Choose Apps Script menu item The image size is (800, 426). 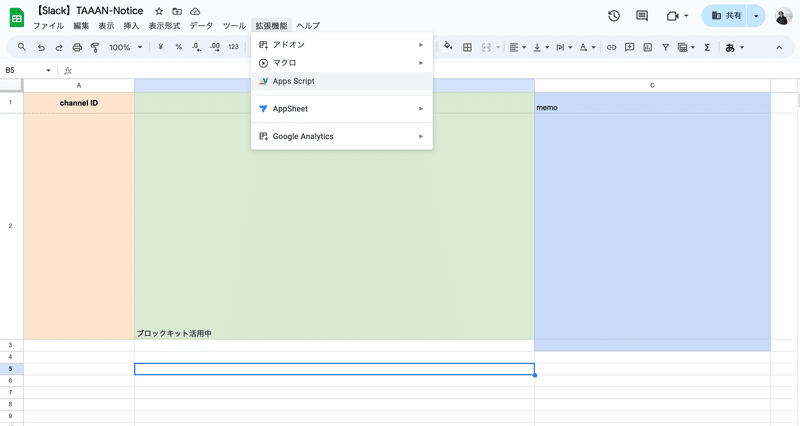342,81
